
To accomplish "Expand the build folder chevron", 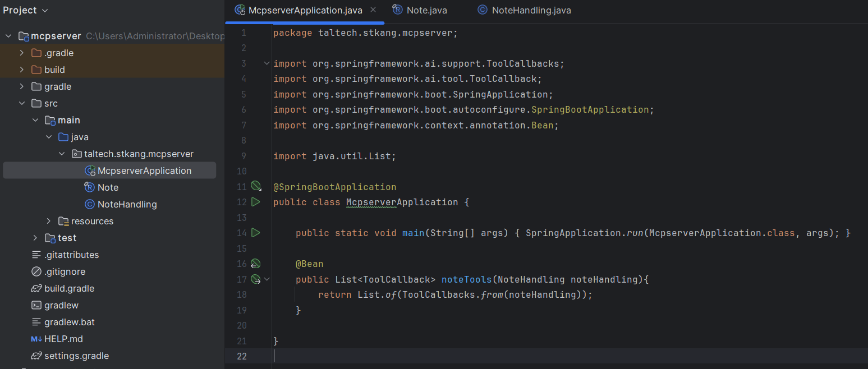I will click(x=21, y=70).
